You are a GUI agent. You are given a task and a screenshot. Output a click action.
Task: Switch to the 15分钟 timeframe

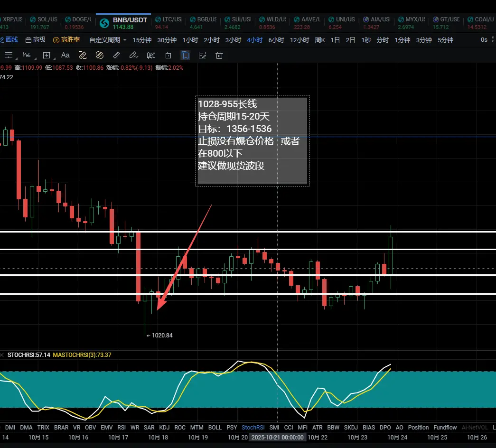click(x=142, y=40)
